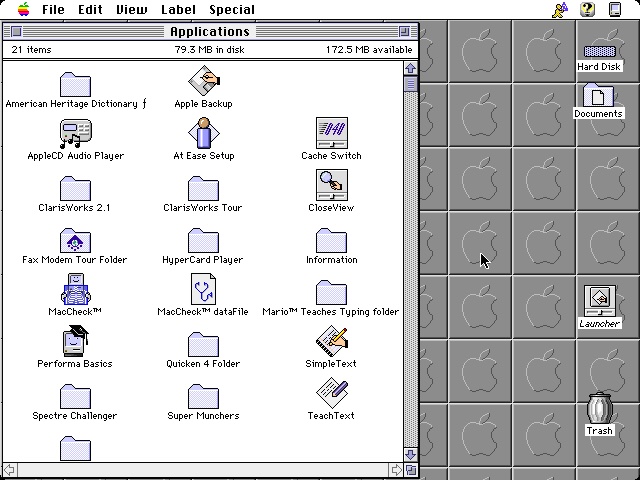Image resolution: width=640 pixels, height=480 pixels.
Task: Select the ClarisWorks Tour folder icon
Action: [203, 189]
